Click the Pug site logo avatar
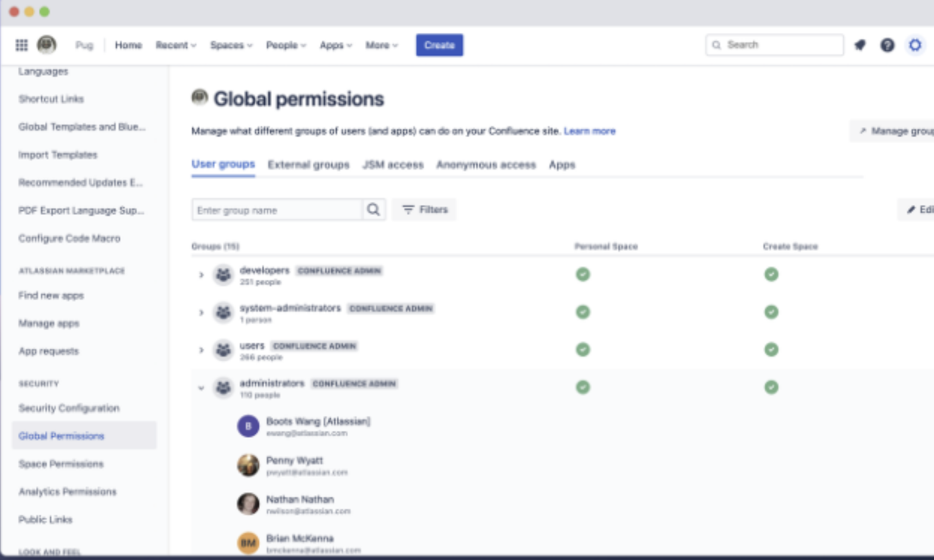Viewport: 934px width, 560px height. 46,45
